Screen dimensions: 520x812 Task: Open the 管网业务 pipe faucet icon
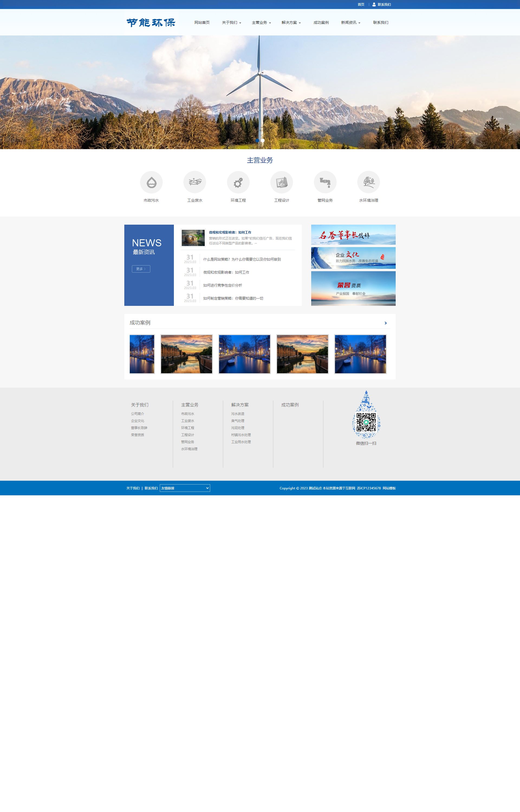coord(325,182)
